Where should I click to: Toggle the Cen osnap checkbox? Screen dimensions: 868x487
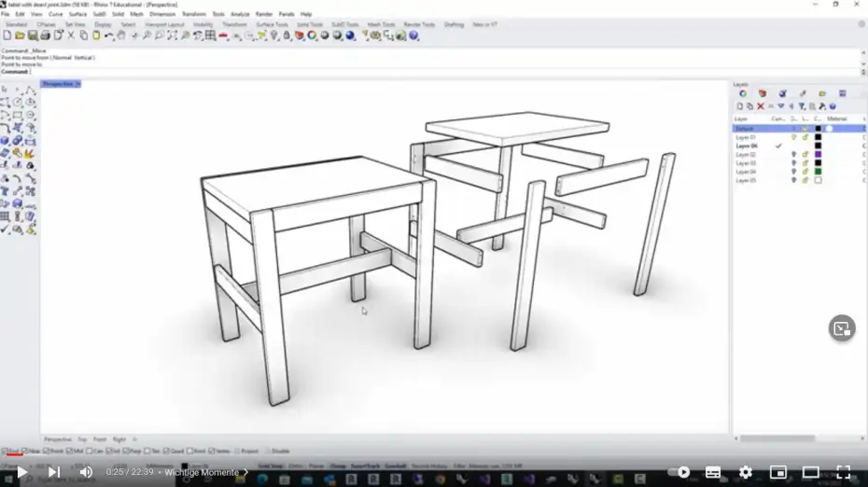click(89, 451)
